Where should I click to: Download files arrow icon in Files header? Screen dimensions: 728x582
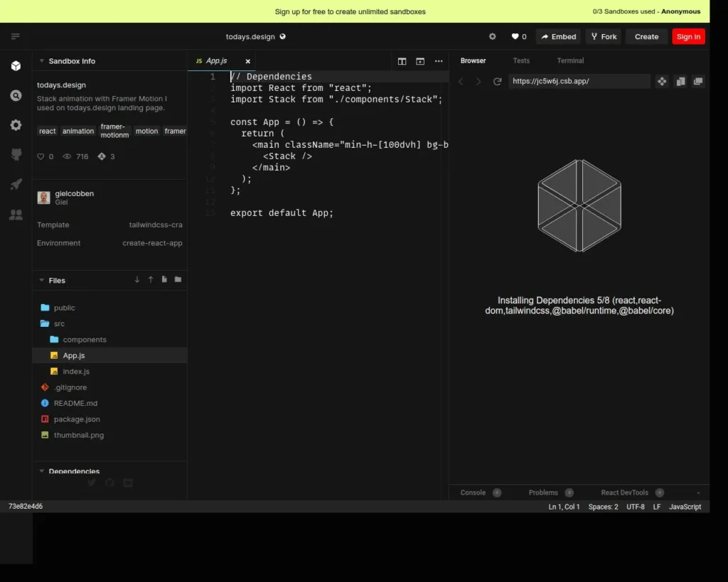[137, 279]
